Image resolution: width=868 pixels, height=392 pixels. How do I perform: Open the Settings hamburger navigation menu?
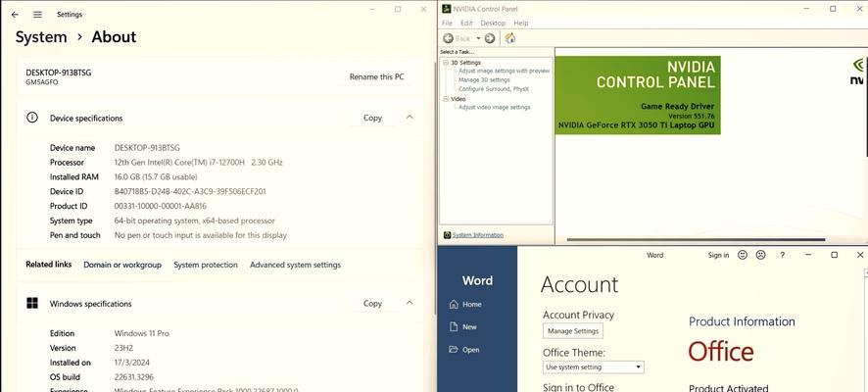pos(37,15)
